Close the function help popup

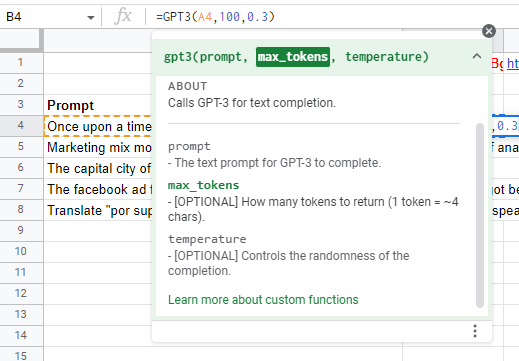(x=489, y=31)
